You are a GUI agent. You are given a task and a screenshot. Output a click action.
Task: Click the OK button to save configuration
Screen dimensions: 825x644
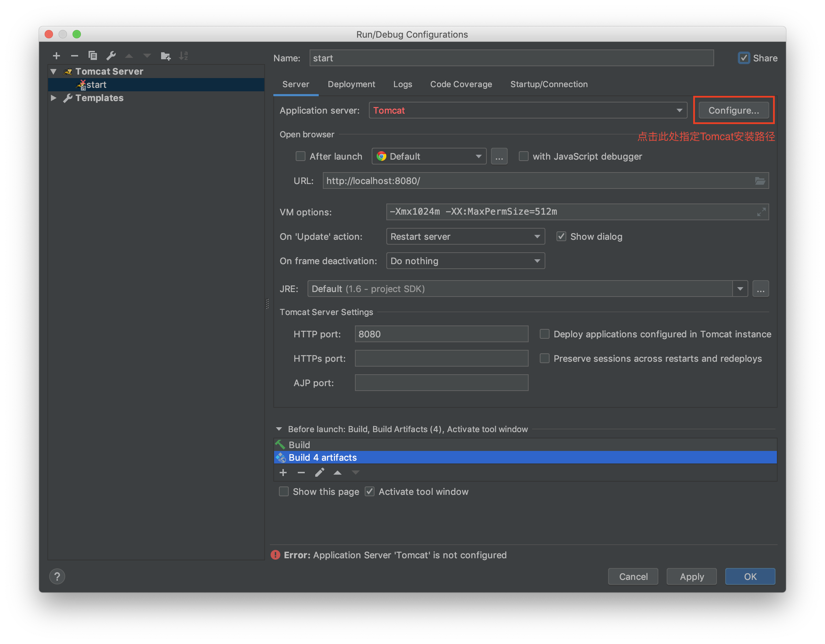(x=751, y=576)
